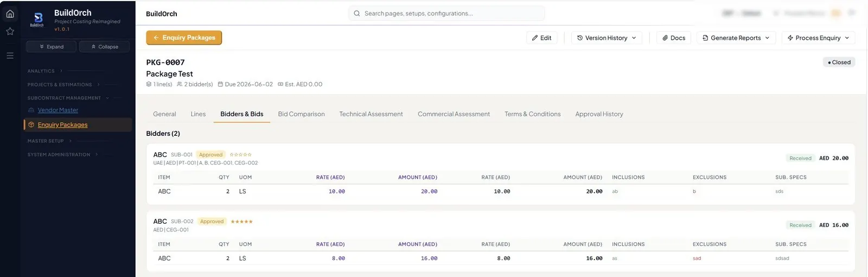Click the AED 20.00 total
Image resolution: width=868 pixels, height=277 pixels.
(834, 159)
